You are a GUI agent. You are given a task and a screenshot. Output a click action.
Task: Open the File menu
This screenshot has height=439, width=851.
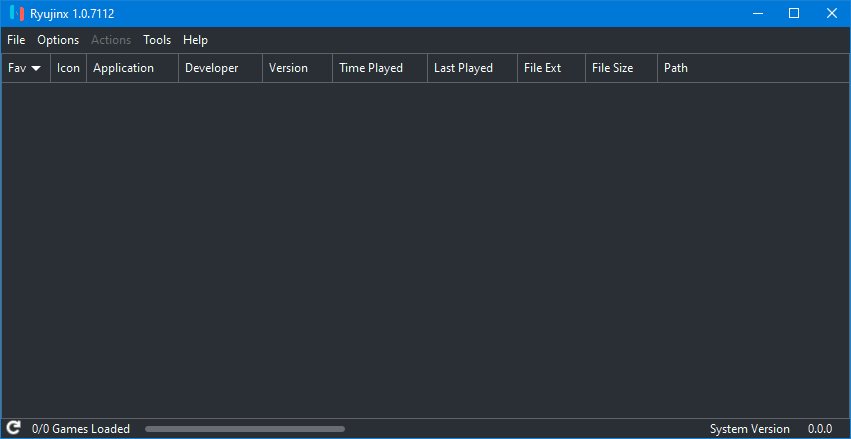[x=16, y=40]
